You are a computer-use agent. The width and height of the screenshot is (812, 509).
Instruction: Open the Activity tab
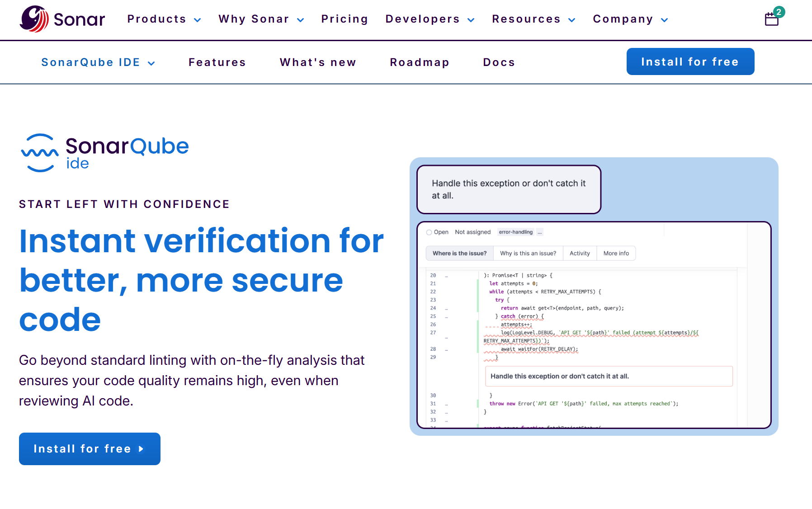(x=580, y=253)
